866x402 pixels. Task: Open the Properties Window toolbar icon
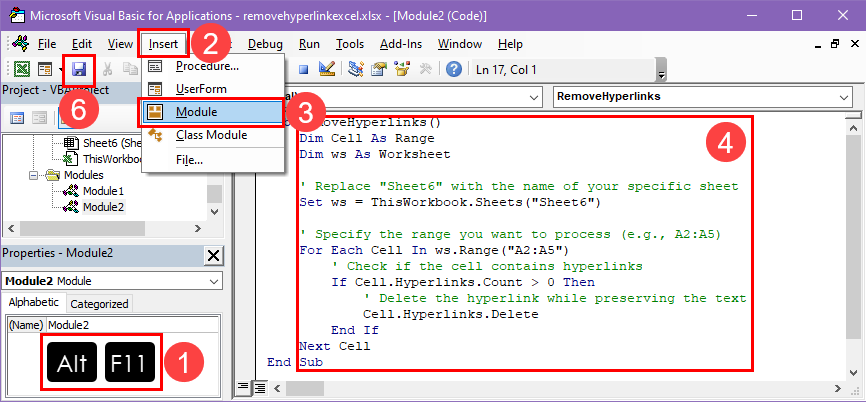[x=379, y=69]
